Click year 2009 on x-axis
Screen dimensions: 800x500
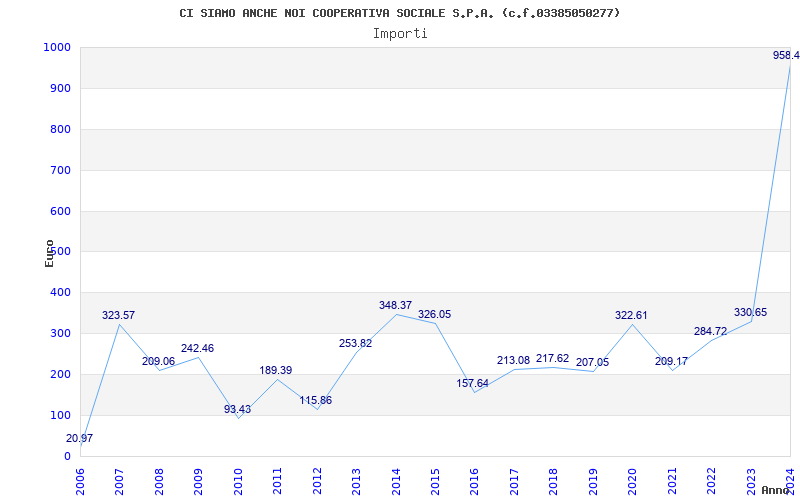[198, 482]
